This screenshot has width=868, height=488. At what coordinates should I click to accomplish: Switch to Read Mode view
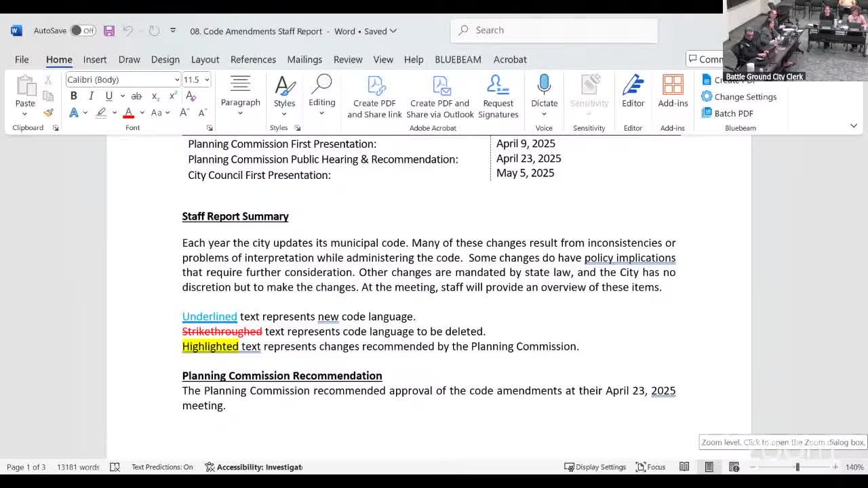tap(684, 467)
